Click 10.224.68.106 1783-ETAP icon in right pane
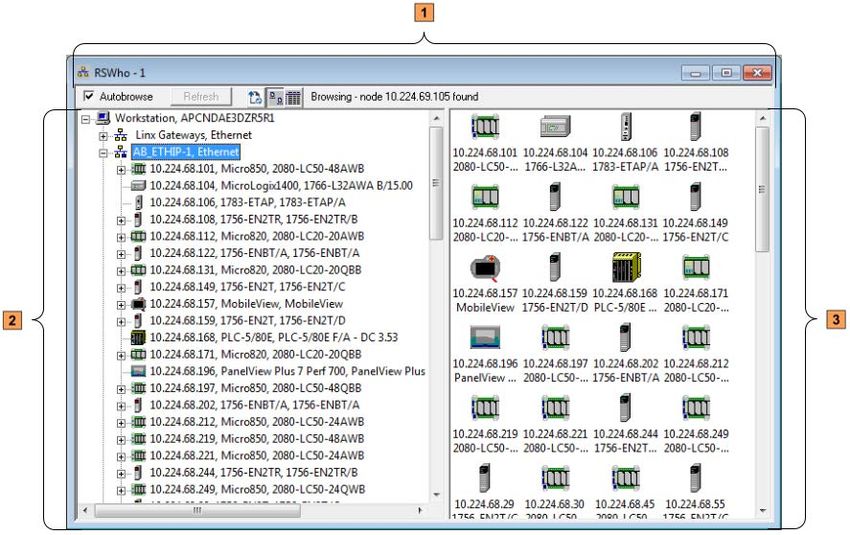850x535 pixels. pyautogui.click(x=626, y=127)
